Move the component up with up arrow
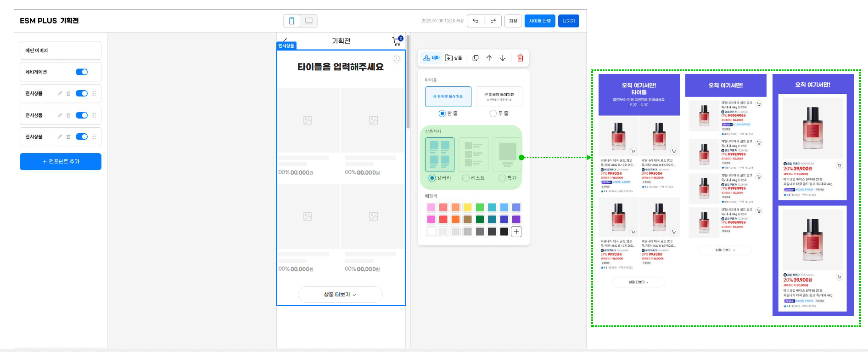868x352 pixels. pyautogui.click(x=489, y=58)
